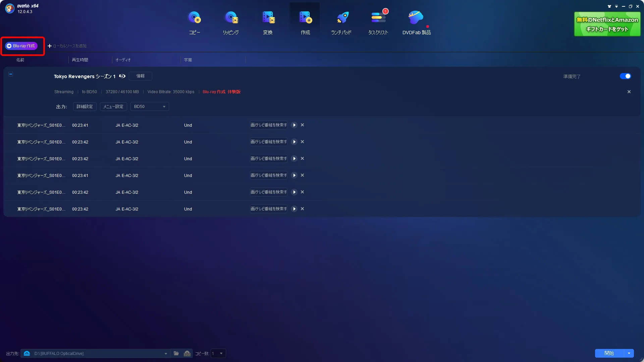This screenshot has width=644, height=362.
Task: Click the movie/TV search button in first episode row
Action: (269, 125)
